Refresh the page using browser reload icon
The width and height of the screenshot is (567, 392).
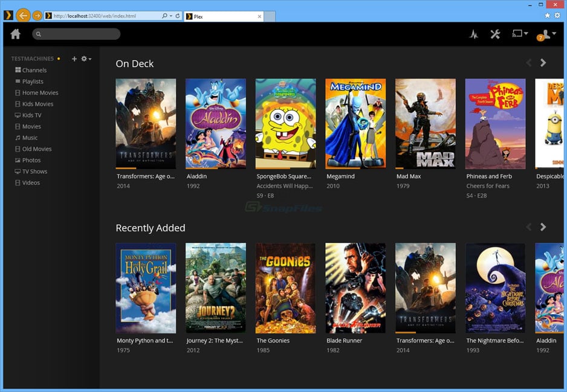tap(178, 16)
